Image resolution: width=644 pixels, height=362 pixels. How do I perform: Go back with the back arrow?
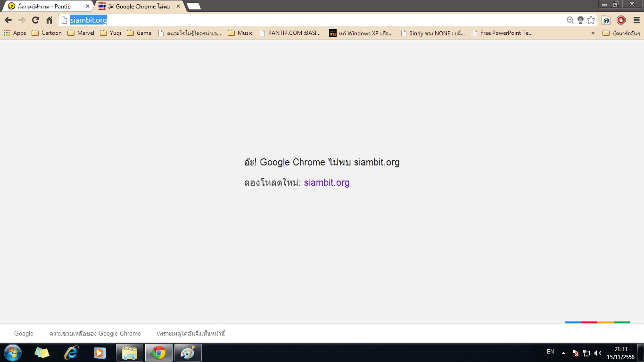[8, 20]
